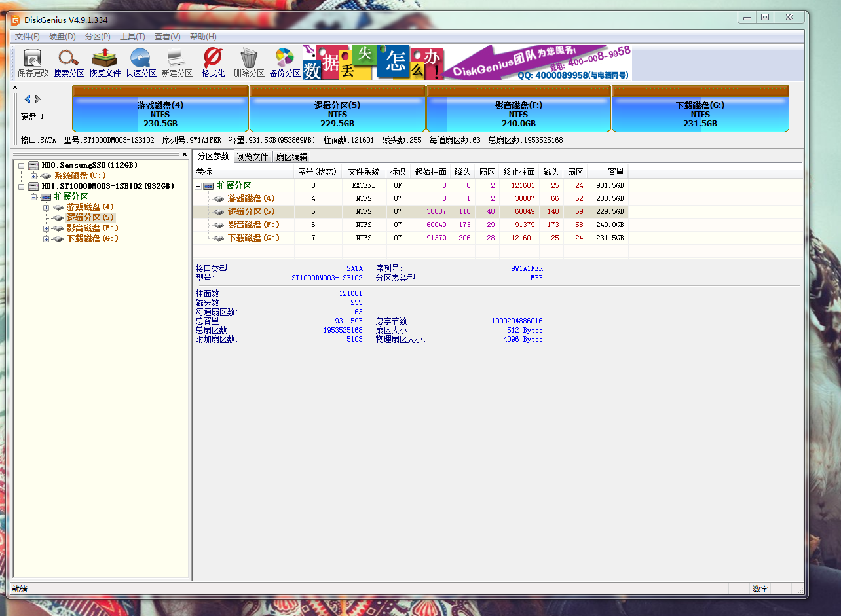
Task: Click the HD0 SamsungSSD disk icon in tree
Action: click(x=33, y=165)
